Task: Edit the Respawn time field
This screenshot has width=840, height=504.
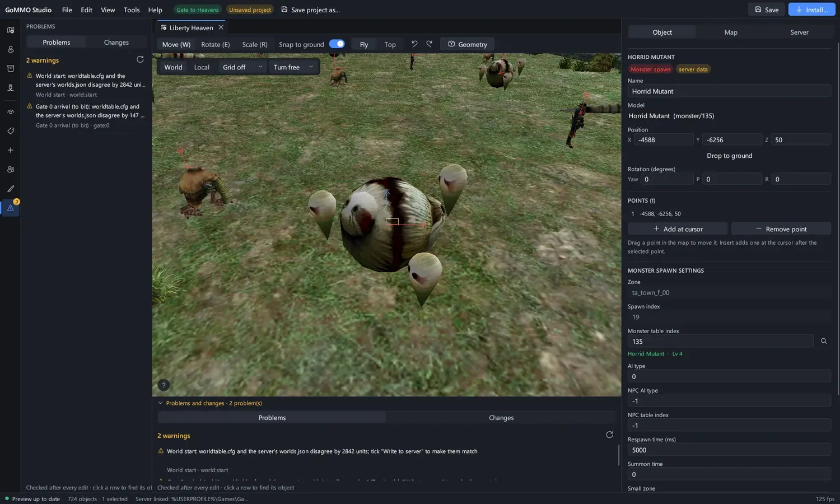Action: pos(729,450)
